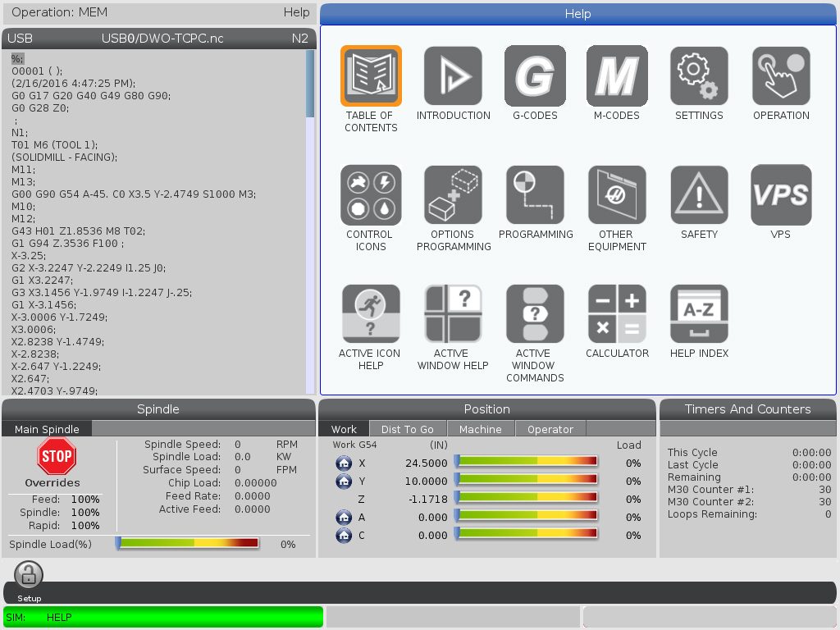
Task: Switch to the Dist To Go tab
Action: pos(407,429)
